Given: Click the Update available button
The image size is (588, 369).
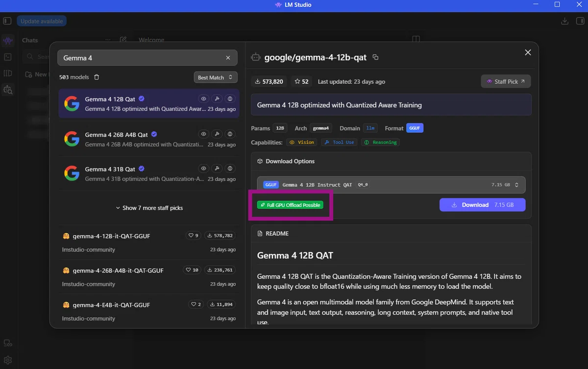Looking at the screenshot, I should coord(42,21).
